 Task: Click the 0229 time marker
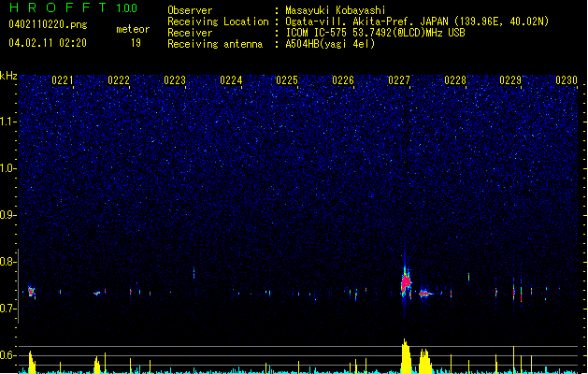pyautogui.click(x=510, y=80)
